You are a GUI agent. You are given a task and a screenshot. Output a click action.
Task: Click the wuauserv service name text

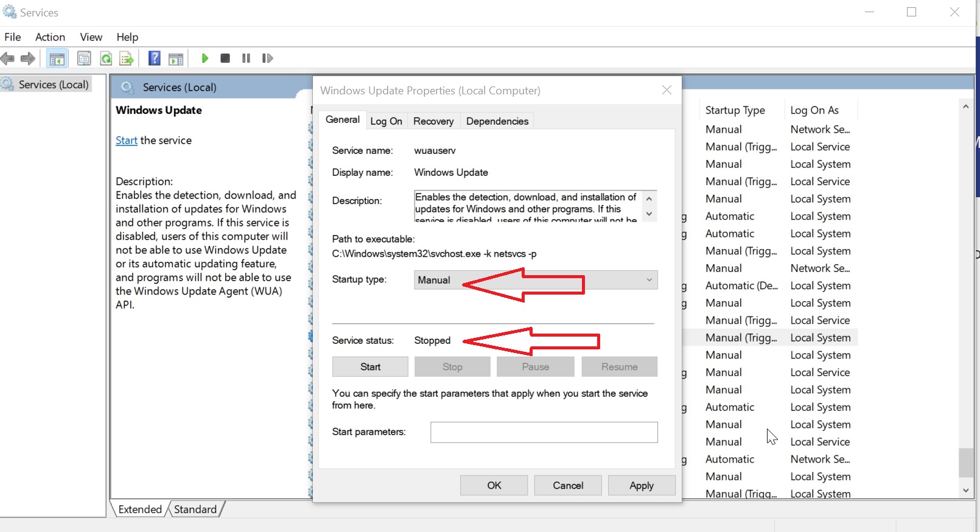tap(435, 150)
